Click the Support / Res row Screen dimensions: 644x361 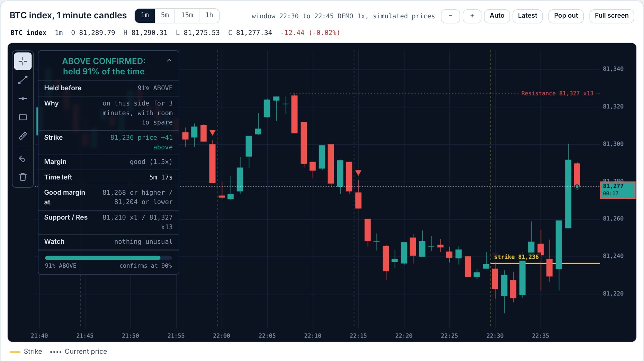pyautogui.click(x=108, y=222)
